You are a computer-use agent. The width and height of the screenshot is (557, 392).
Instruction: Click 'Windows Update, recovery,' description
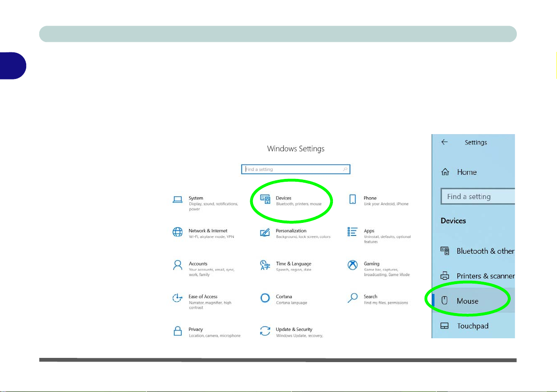pos(299,335)
